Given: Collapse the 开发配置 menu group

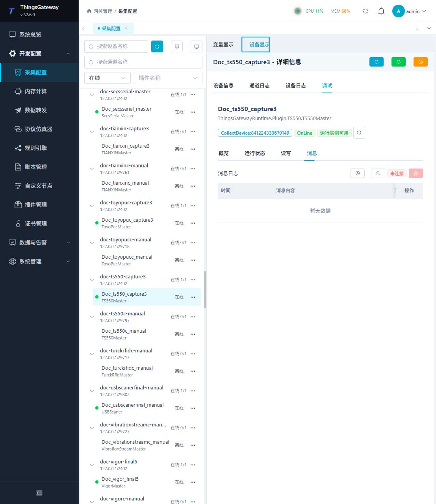Looking at the screenshot, I should click(x=39, y=54).
